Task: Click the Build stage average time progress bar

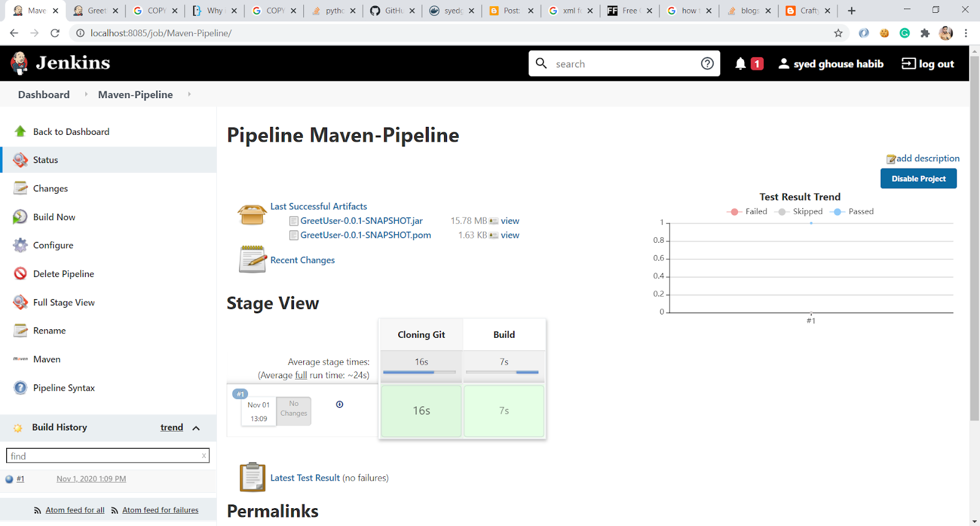Action: tap(502, 372)
